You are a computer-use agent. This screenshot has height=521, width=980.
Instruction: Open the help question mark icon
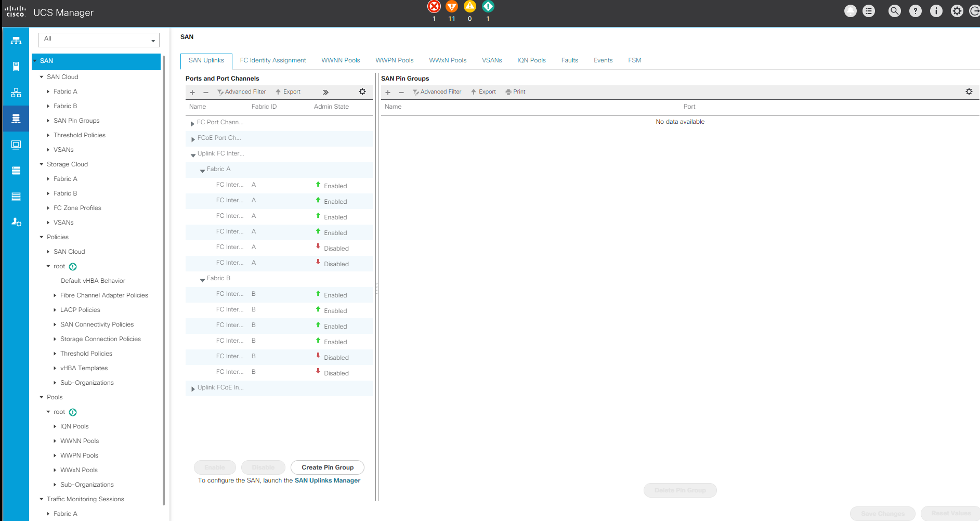pyautogui.click(x=915, y=11)
